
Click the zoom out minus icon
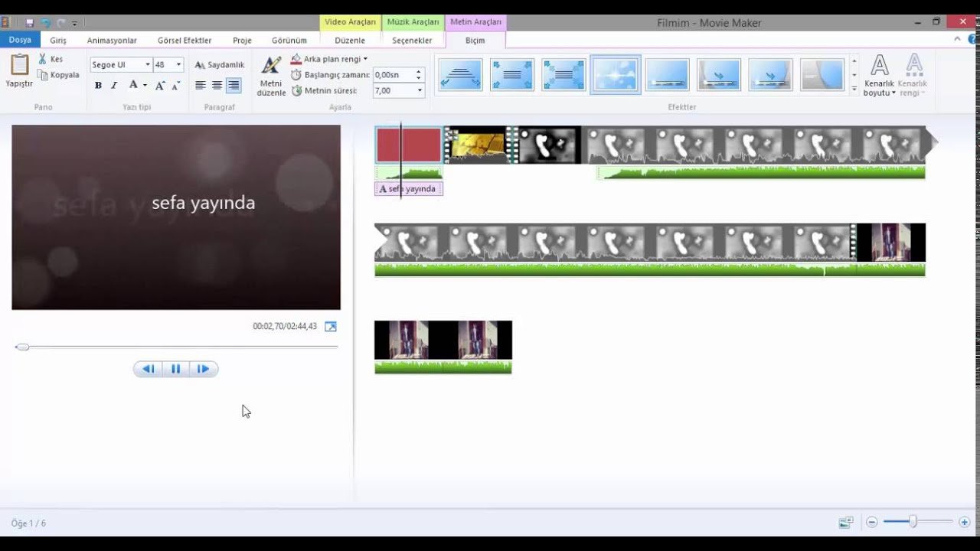point(871,523)
